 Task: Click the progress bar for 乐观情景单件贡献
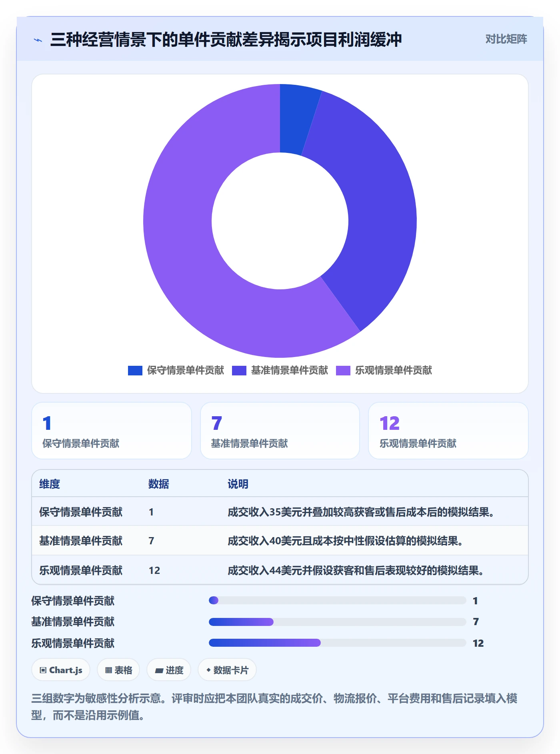(x=338, y=643)
